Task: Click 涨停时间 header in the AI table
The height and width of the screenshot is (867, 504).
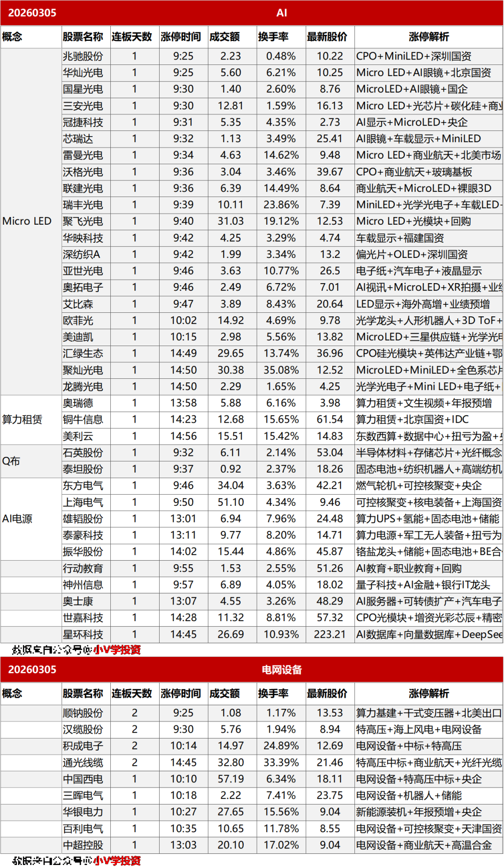Action: point(181,37)
